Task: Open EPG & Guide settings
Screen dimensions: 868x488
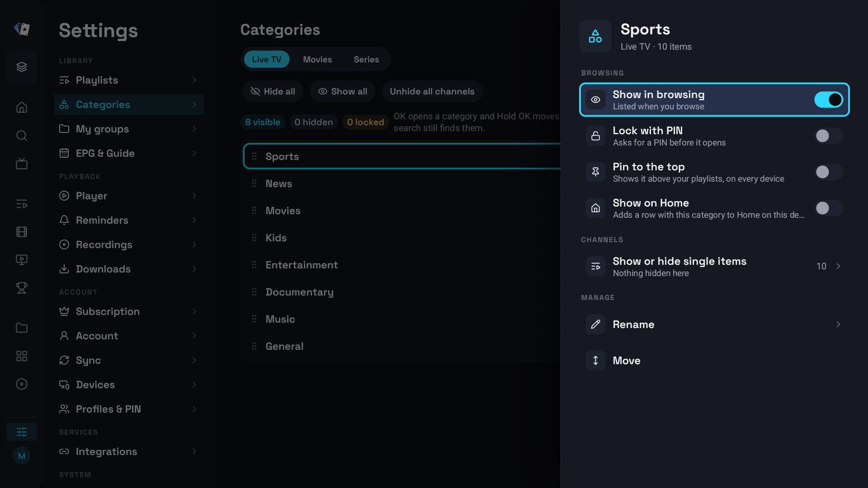Action: (129, 153)
